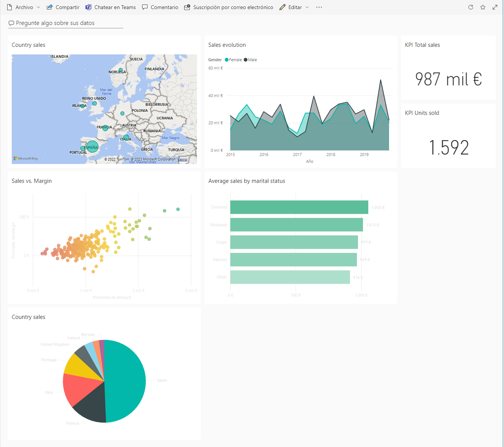Click the España bubble on the map
The width and height of the screenshot is (504, 447).
point(92,147)
